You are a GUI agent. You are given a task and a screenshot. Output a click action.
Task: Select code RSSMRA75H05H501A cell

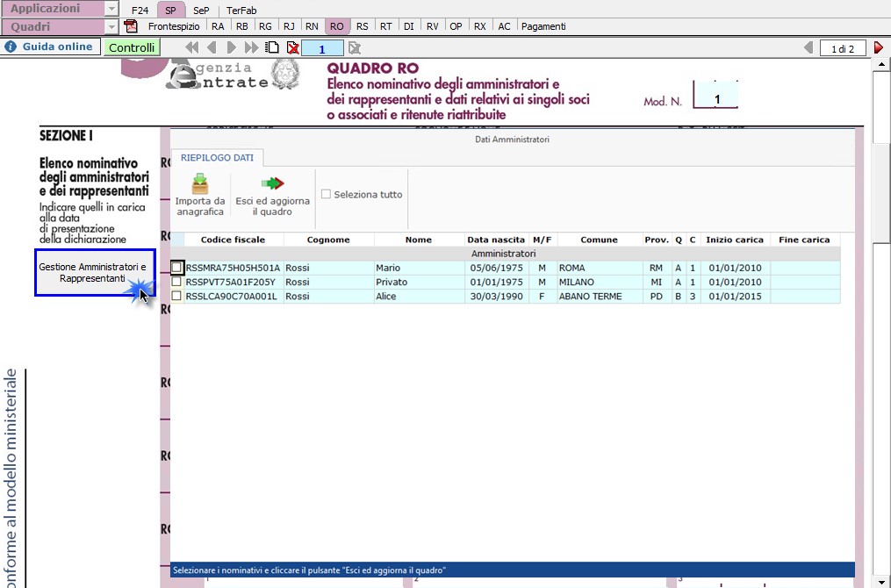tap(233, 268)
